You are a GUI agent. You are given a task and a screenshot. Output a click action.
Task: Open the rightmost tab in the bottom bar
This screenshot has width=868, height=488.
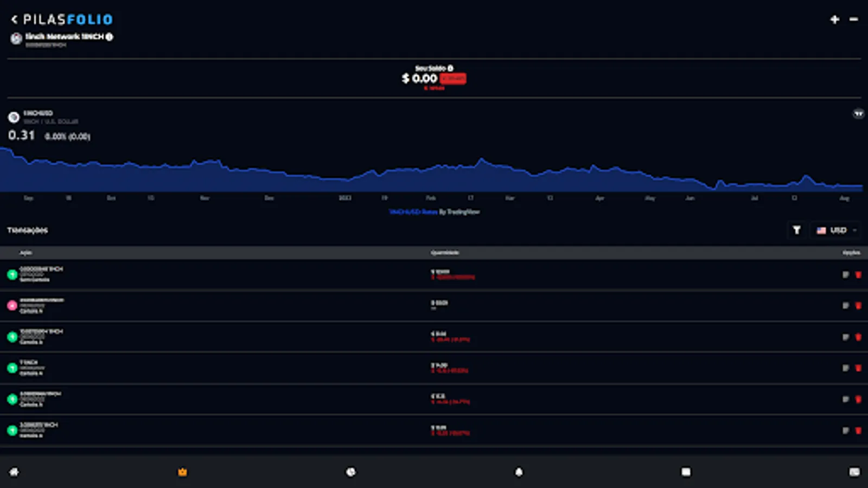point(854,472)
